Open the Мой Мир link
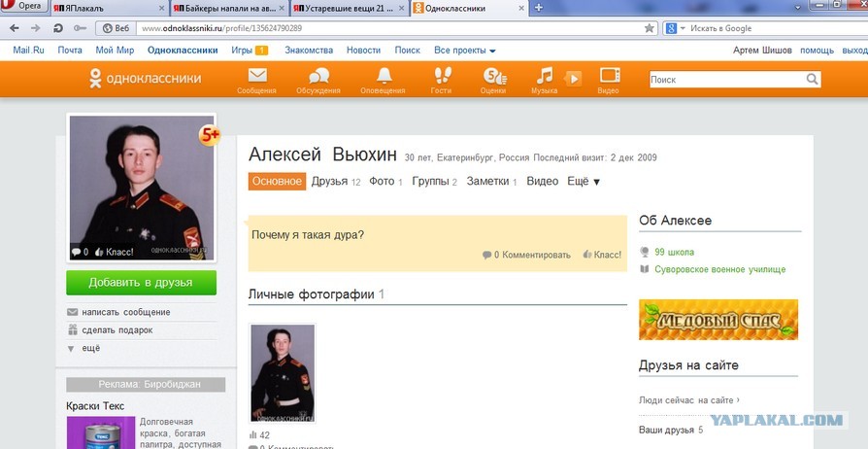868x449 pixels. point(115,50)
